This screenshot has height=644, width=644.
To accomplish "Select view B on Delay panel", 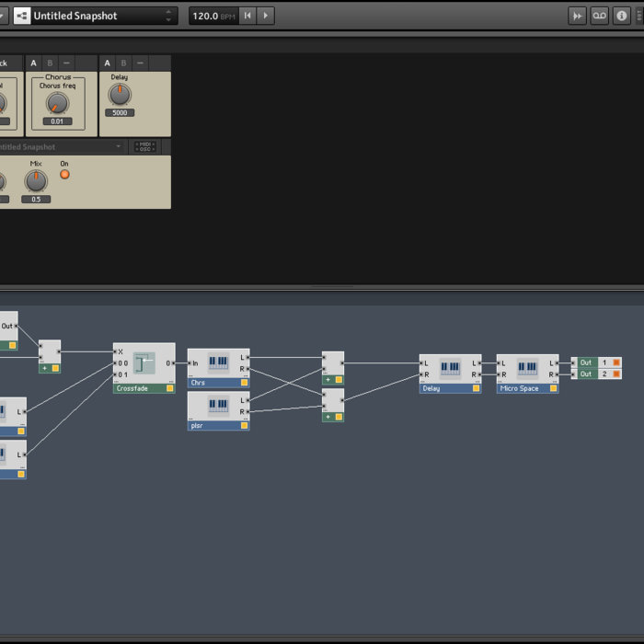I will click(x=123, y=63).
